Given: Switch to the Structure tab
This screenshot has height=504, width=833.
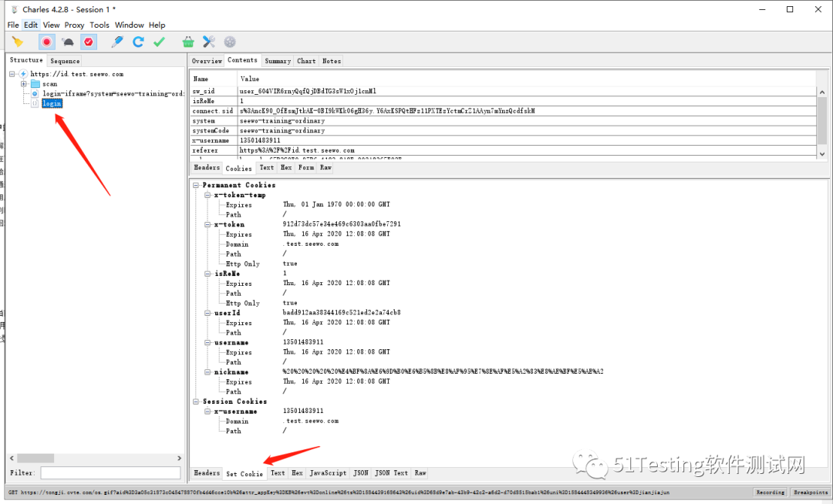Looking at the screenshot, I should [x=26, y=60].
